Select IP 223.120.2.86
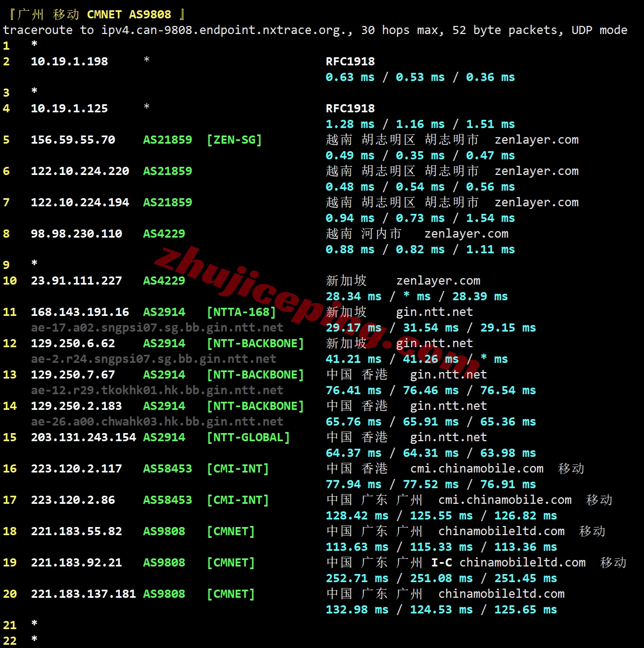Image resolution: width=644 pixels, height=648 pixels. [x=73, y=500]
